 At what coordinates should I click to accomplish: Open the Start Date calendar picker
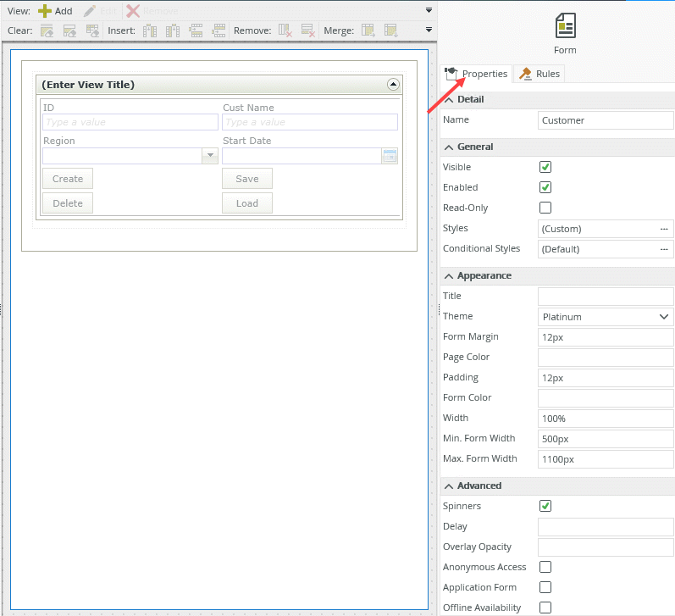pos(390,156)
